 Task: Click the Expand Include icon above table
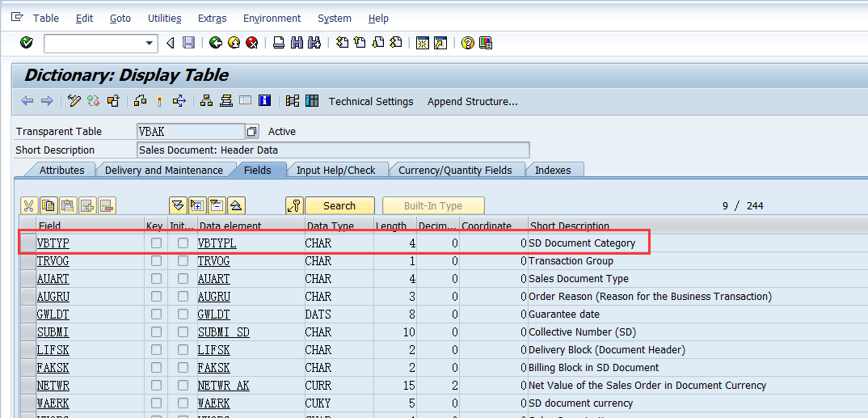(196, 205)
